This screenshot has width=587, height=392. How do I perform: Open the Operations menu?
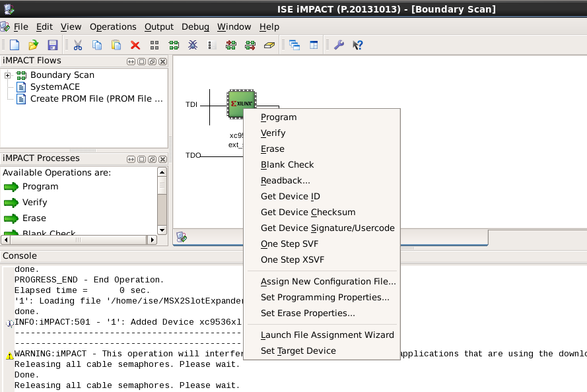[113, 27]
